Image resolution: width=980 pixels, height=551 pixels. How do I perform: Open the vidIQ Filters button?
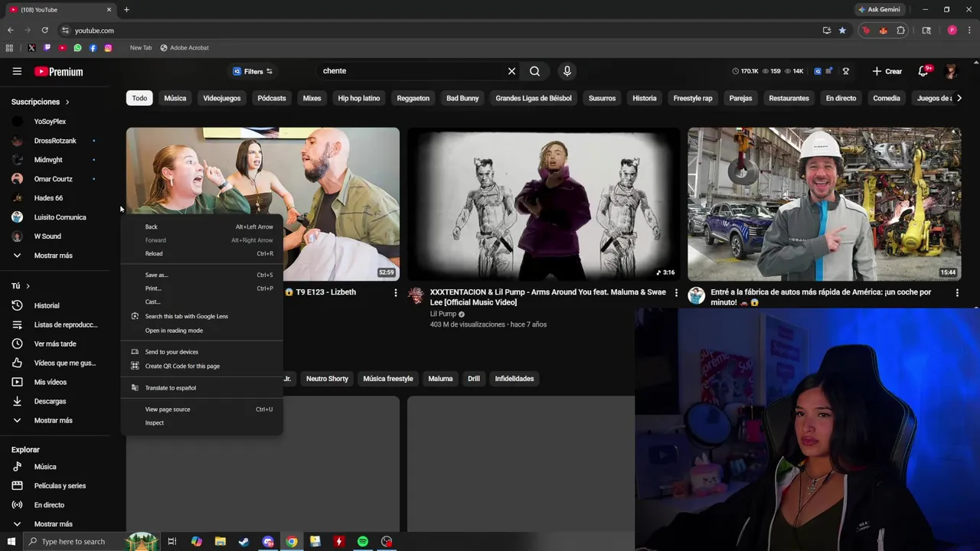point(253,71)
